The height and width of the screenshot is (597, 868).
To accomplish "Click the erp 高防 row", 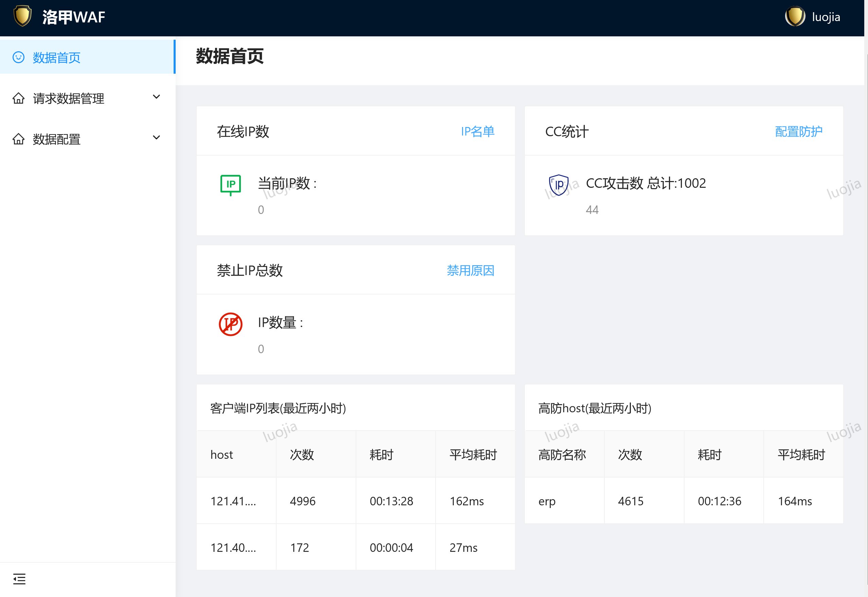I will pyautogui.click(x=547, y=501).
